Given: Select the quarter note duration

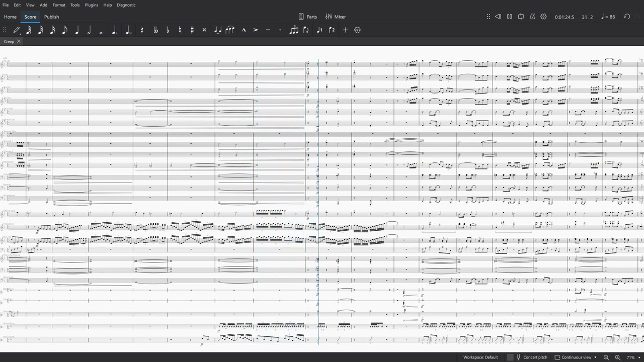Looking at the screenshot, I should (77, 30).
